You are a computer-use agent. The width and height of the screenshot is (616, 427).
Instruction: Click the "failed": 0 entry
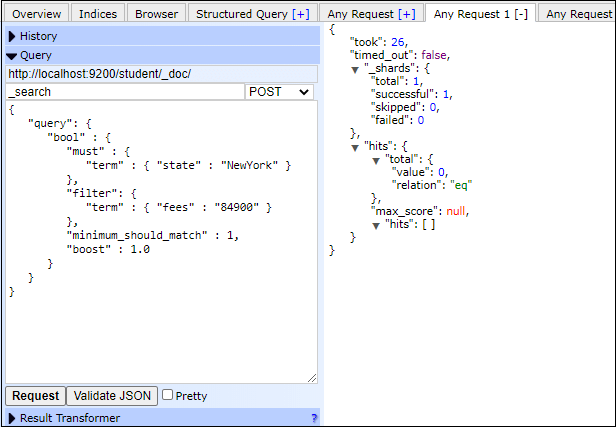coord(397,120)
